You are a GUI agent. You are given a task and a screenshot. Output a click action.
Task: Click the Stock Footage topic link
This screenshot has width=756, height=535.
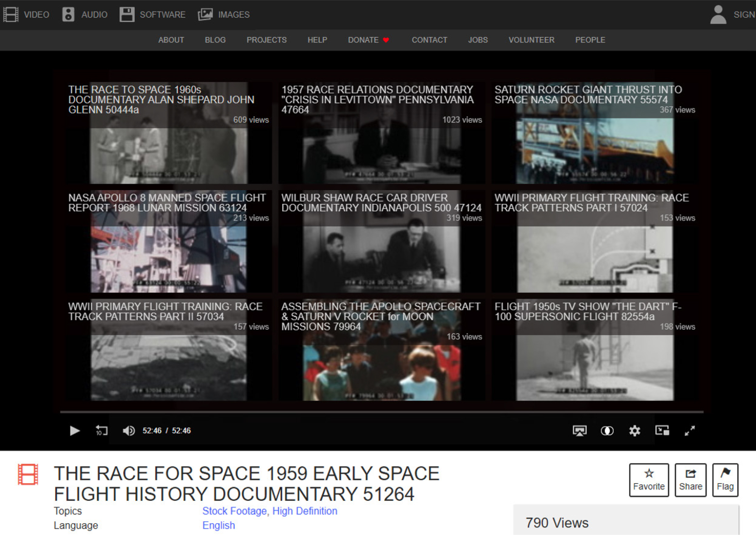coord(234,511)
